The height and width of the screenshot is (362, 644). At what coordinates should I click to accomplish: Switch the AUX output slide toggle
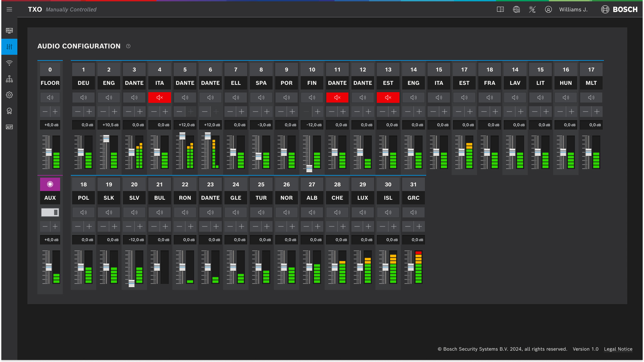click(x=50, y=212)
